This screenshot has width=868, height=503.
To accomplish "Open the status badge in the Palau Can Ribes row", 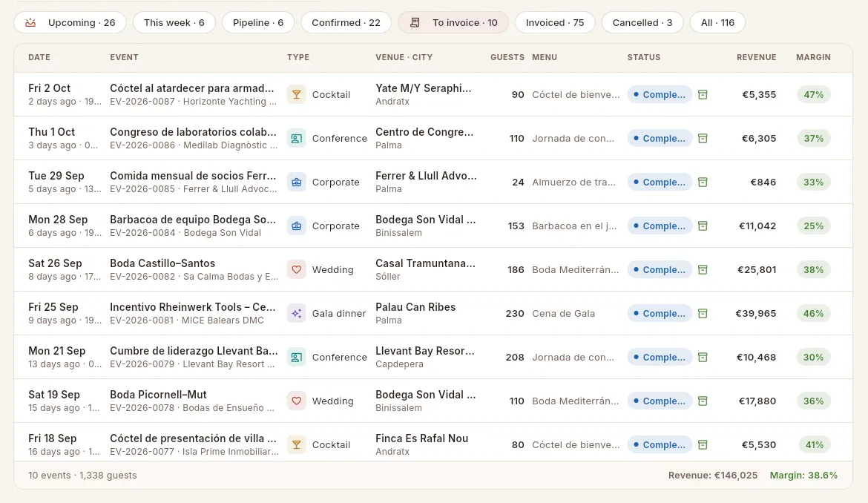I will tap(660, 313).
